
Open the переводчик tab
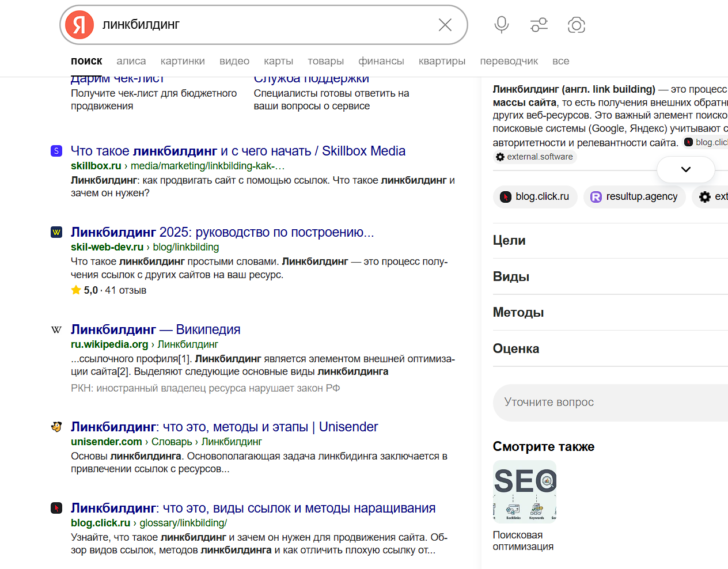pos(509,61)
